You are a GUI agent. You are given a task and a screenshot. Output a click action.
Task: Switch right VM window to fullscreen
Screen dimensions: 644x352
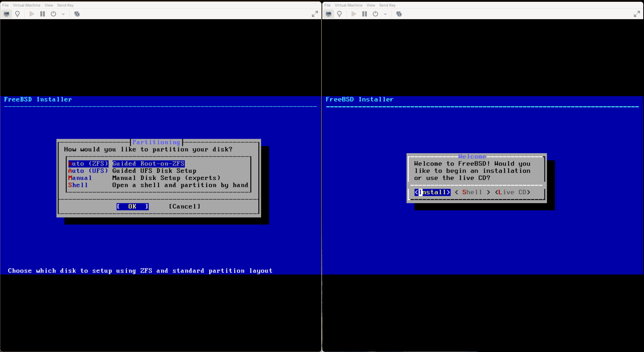(637, 14)
